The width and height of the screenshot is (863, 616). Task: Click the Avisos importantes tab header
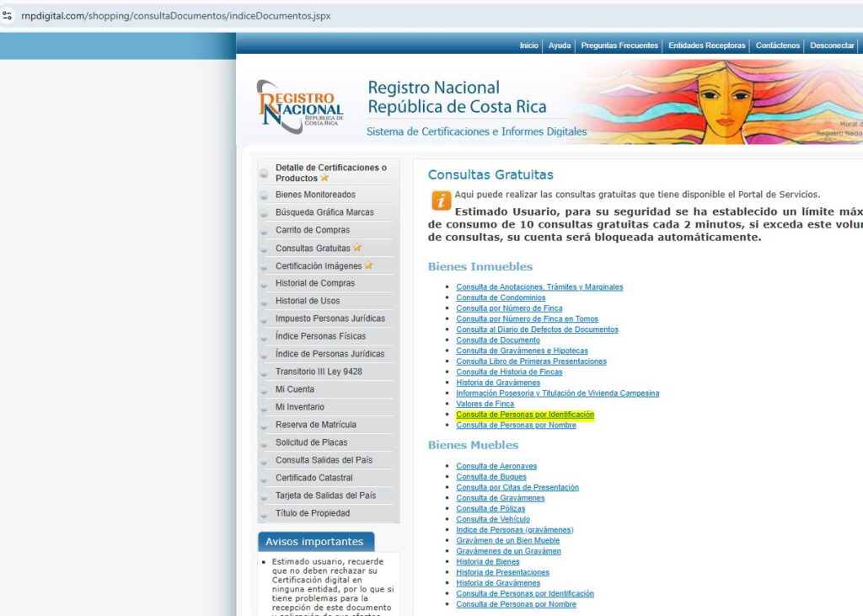click(316, 542)
